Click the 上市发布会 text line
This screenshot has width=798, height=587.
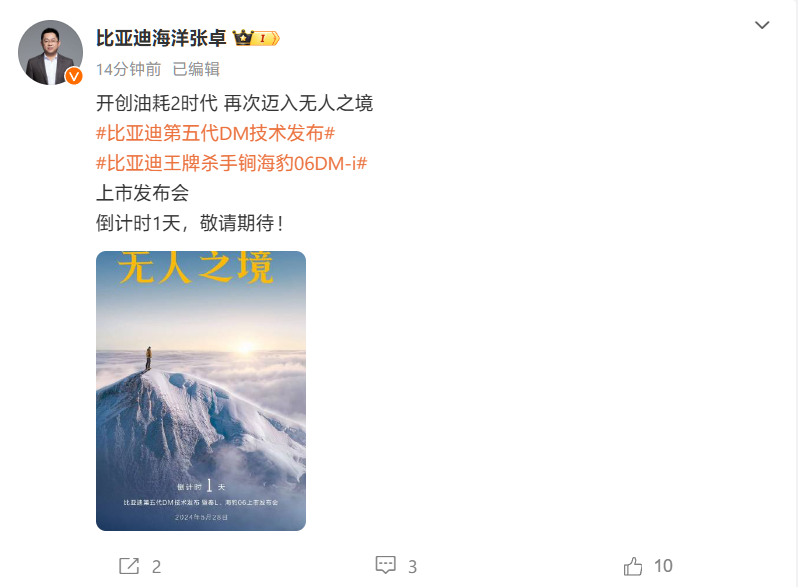[142, 193]
